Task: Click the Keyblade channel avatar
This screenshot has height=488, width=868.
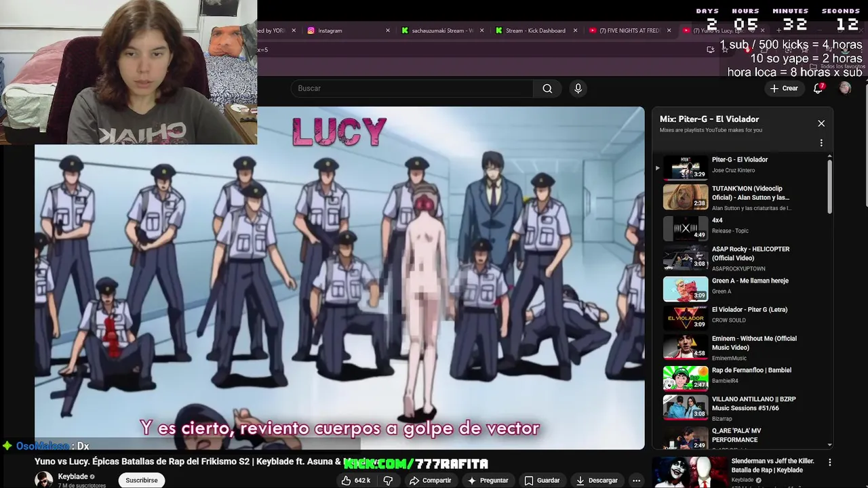Action: tap(44, 479)
